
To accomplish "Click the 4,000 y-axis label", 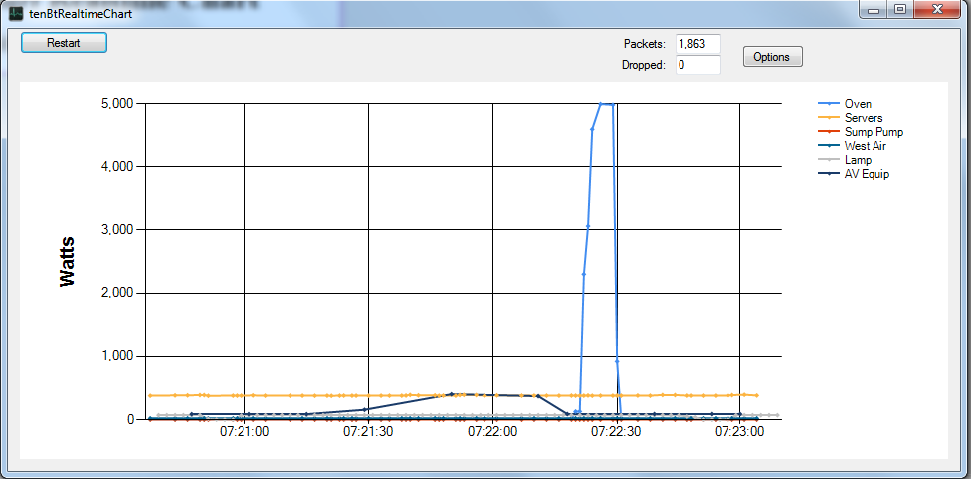I will [117, 166].
